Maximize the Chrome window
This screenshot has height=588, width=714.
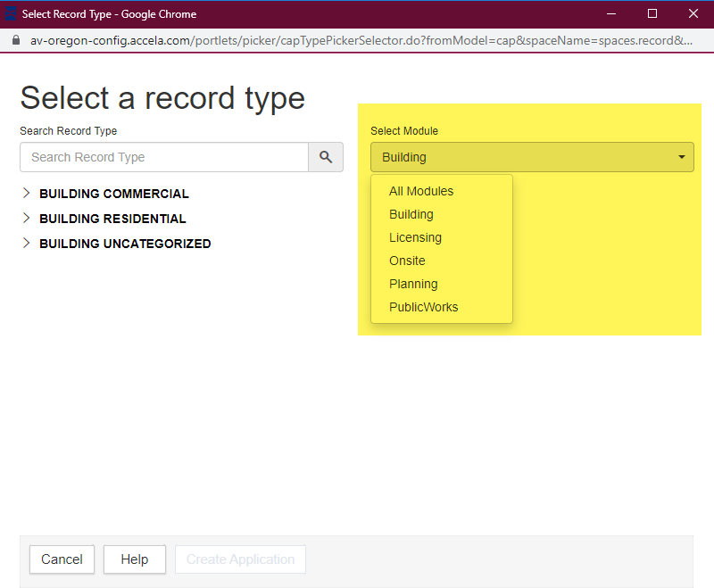coord(652,13)
